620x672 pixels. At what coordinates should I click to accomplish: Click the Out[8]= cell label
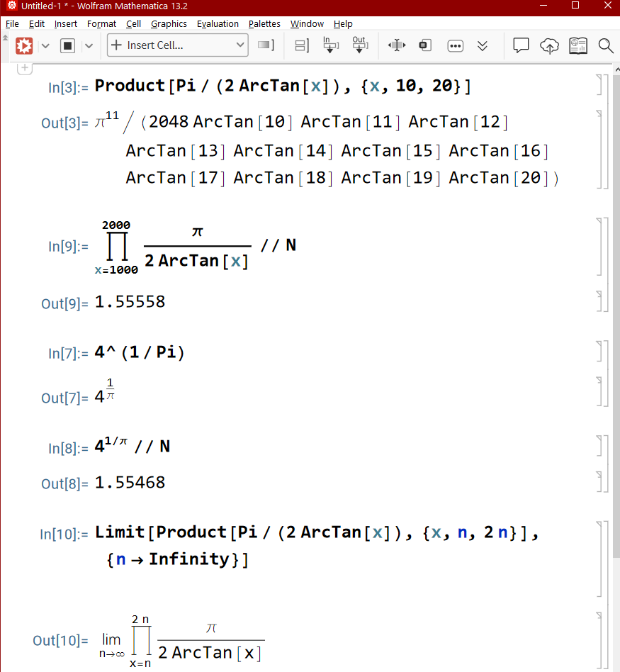click(64, 484)
